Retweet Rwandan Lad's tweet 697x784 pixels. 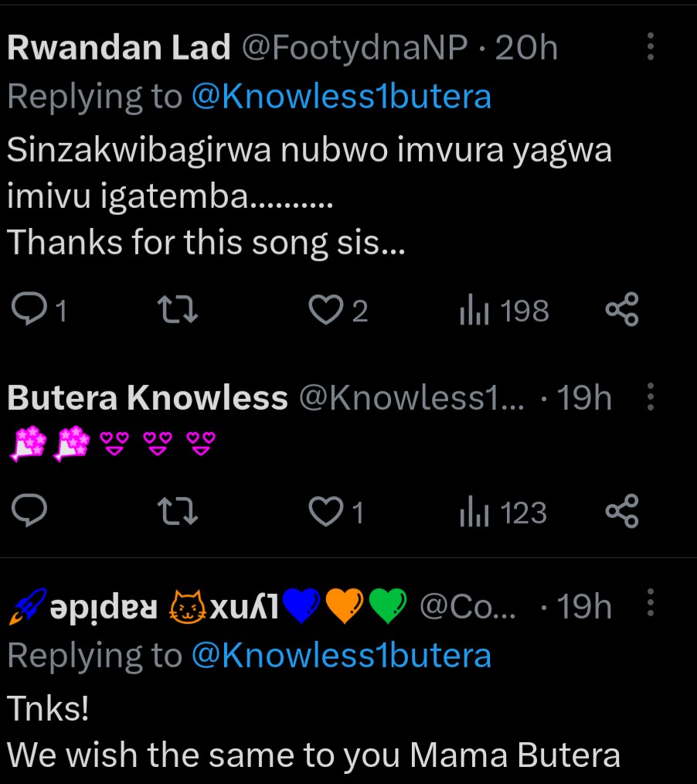point(178,310)
